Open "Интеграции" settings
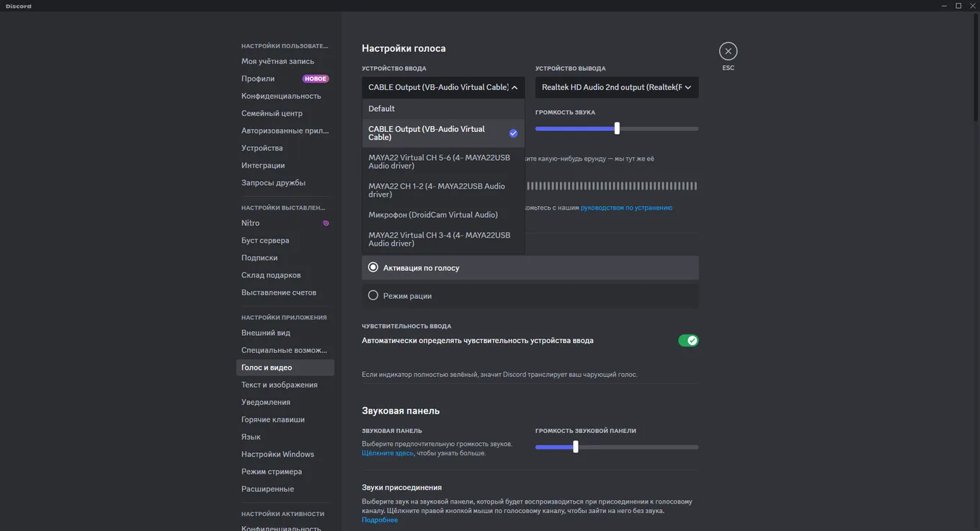 pyautogui.click(x=285, y=165)
